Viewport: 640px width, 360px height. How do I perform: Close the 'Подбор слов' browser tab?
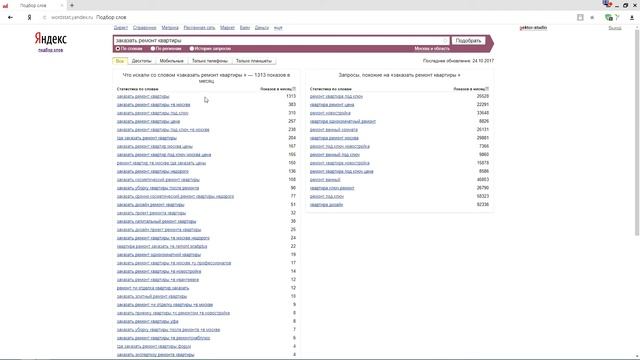click(x=62, y=5)
